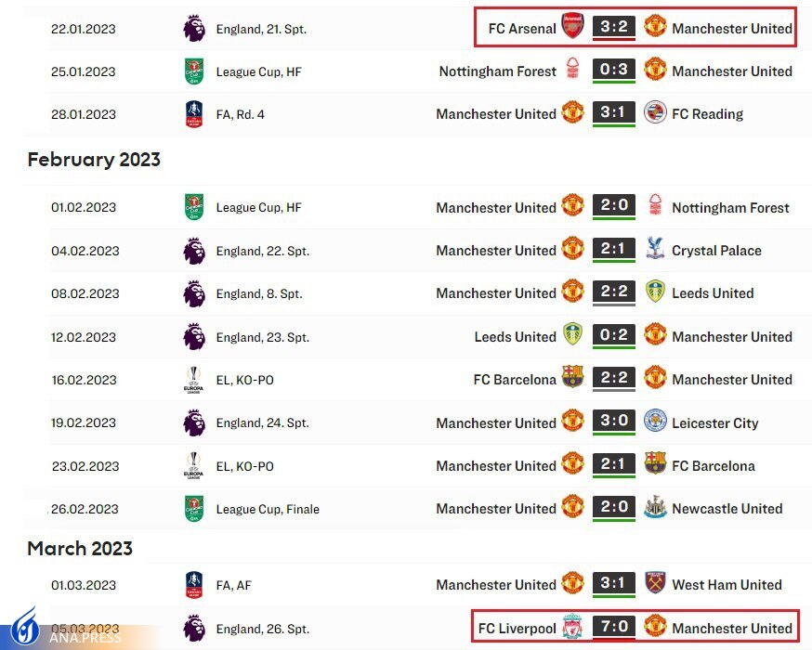Open the West Ham United team link
Viewport: 812px width, 650px height.
coord(727,585)
